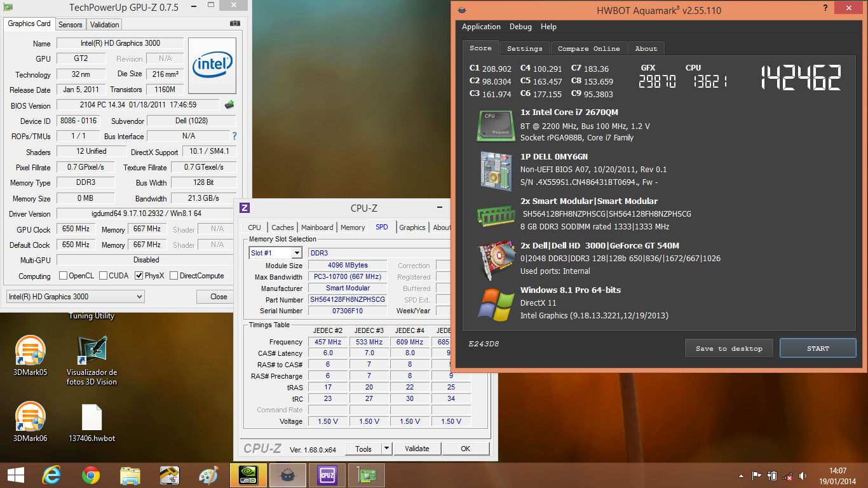This screenshot has width=868, height=488.
Task: Open Aquamark Help menu
Action: [548, 27]
